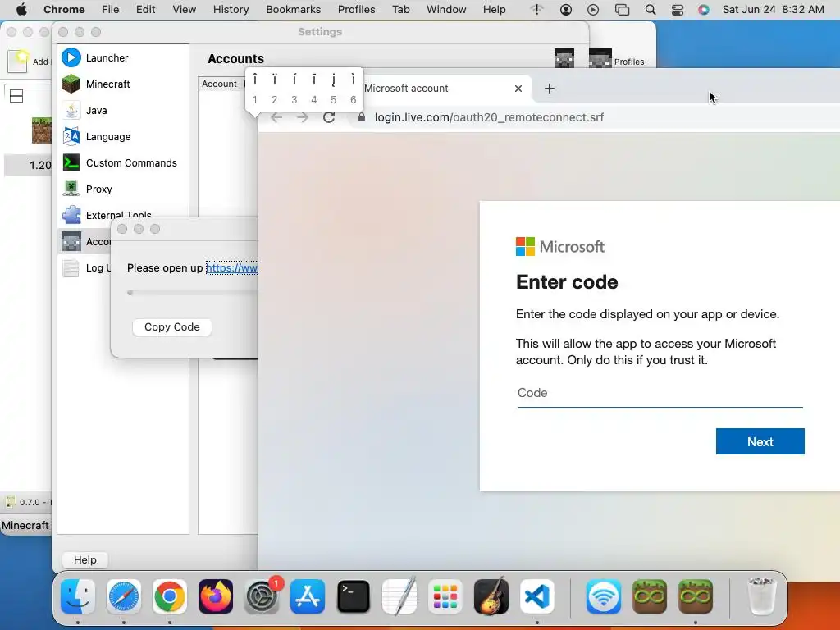Image resolution: width=840 pixels, height=630 pixels.
Task: Launch Firefox from the Dock
Action: 216,596
